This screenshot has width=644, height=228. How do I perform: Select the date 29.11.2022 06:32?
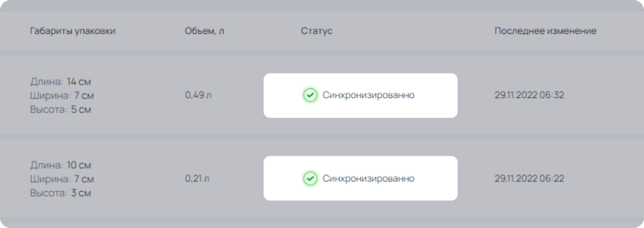click(530, 95)
